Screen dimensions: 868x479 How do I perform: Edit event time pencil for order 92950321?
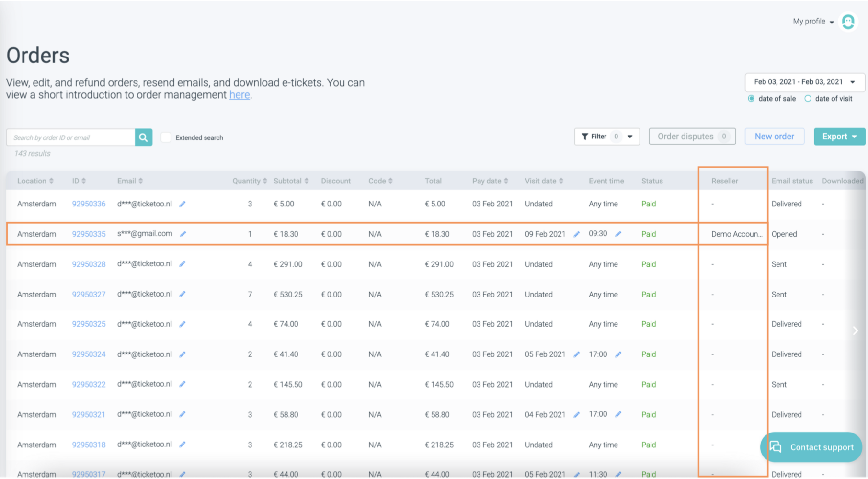[618, 414]
